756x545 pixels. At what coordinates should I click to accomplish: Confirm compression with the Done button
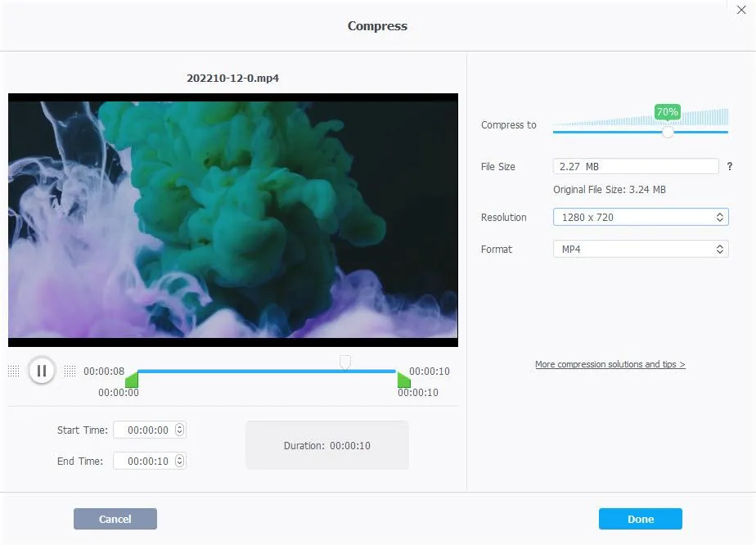[x=640, y=519]
